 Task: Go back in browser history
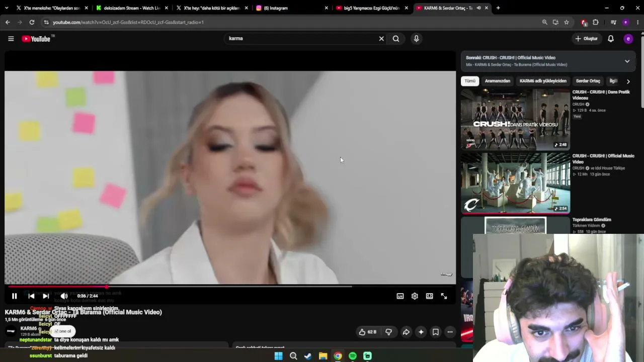click(8, 22)
